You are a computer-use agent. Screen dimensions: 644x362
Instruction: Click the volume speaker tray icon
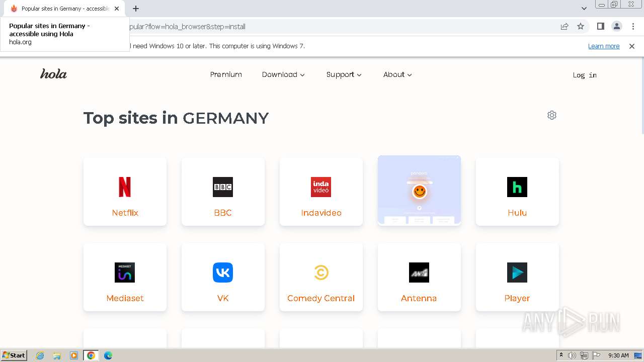572,355
